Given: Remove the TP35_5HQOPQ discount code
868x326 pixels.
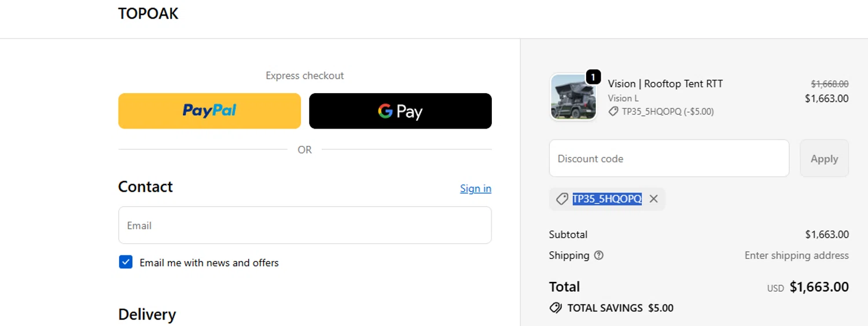Looking at the screenshot, I should 653,199.
